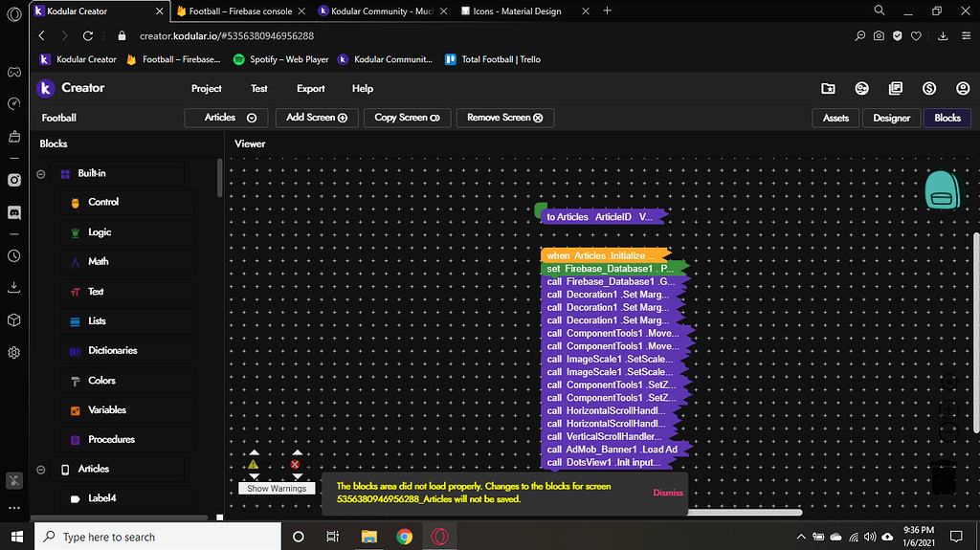Collapse the Built-in blocks category

pos(40,174)
